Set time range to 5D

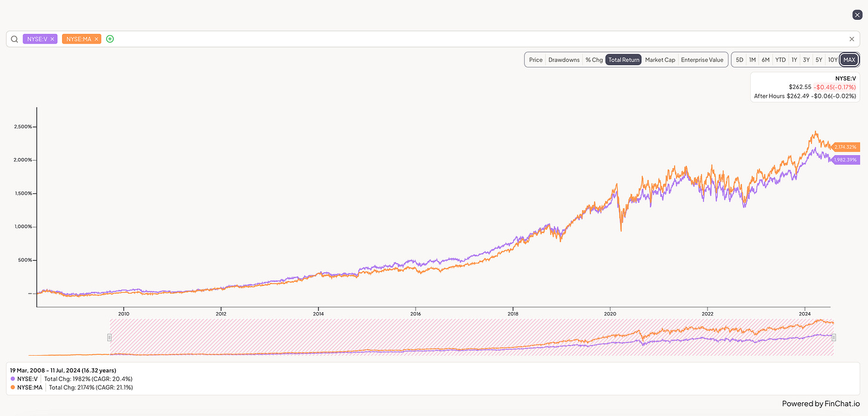(x=739, y=60)
